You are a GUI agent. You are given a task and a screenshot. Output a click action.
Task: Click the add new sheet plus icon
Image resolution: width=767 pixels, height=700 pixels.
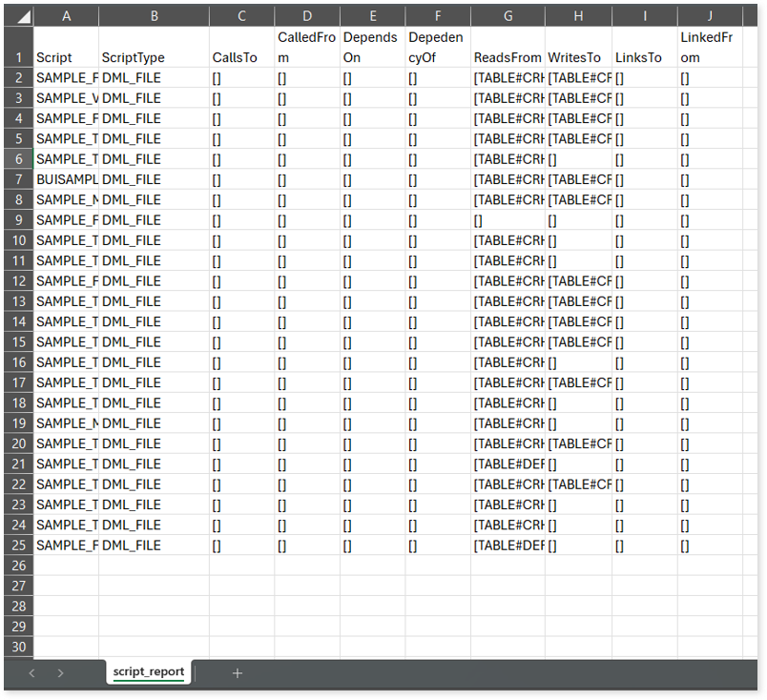pyautogui.click(x=238, y=673)
